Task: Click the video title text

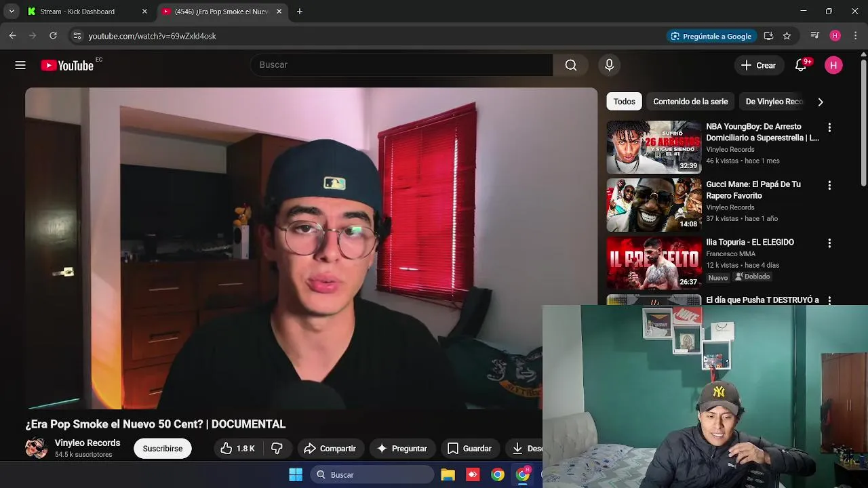Action: click(x=155, y=424)
